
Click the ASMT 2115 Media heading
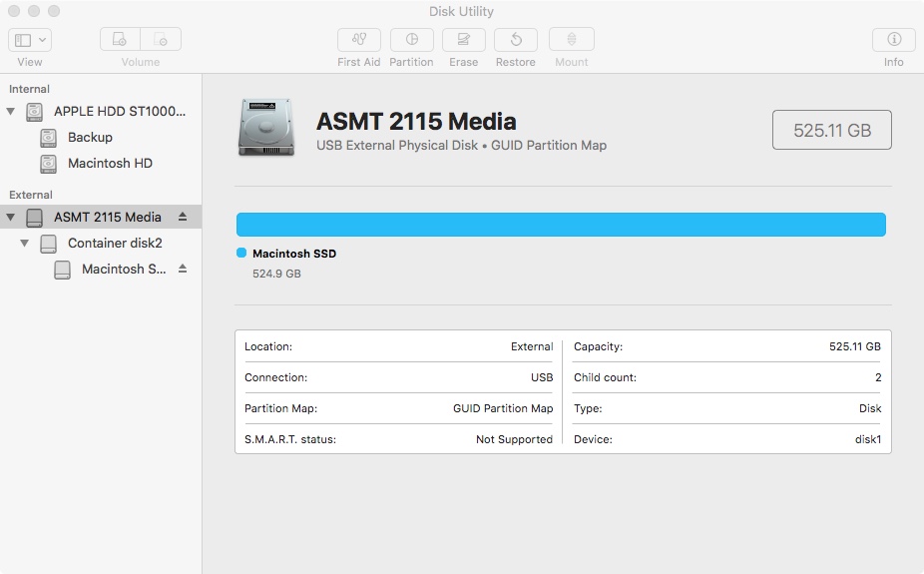(417, 122)
